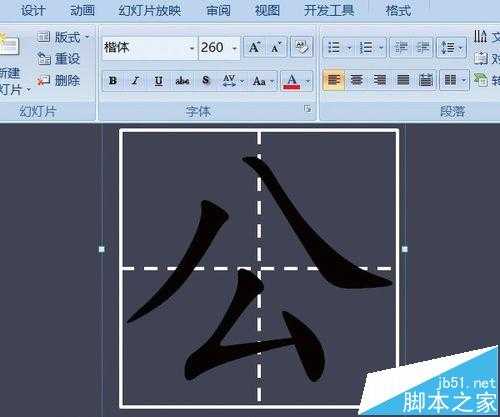Toggle bold formatting
Image resolution: width=500 pixels, height=417 pixels.
tap(113, 80)
